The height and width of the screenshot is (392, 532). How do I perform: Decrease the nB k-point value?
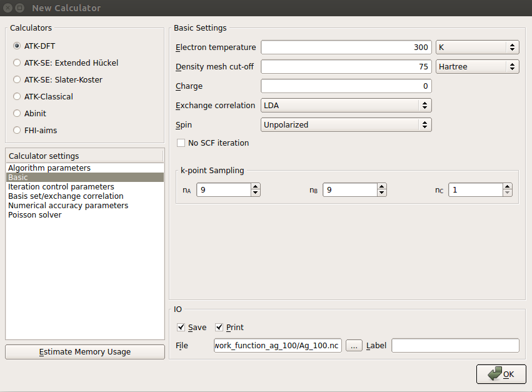[382, 193]
